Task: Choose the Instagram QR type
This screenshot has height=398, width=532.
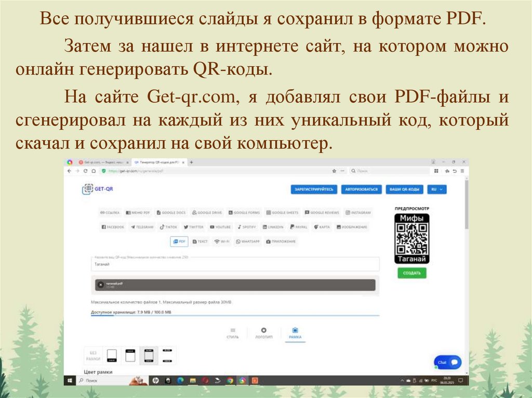Action: pyautogui.click(x=358, y=213)
